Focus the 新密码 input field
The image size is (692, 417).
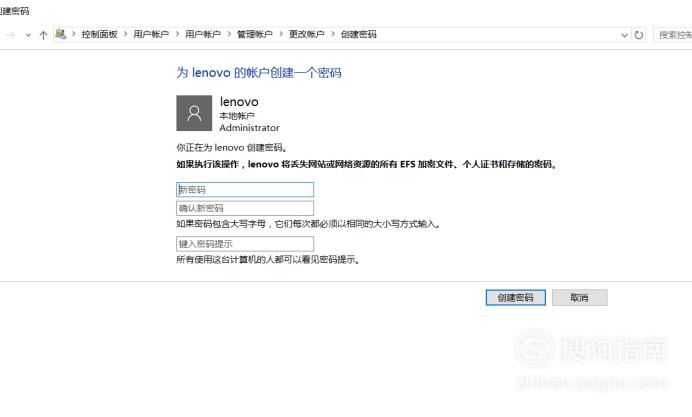245,190
